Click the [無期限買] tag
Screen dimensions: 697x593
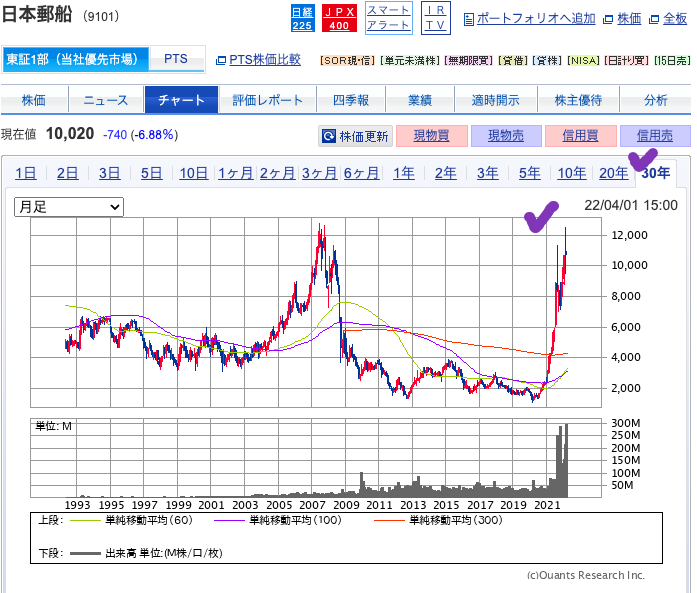coord(469,60)
